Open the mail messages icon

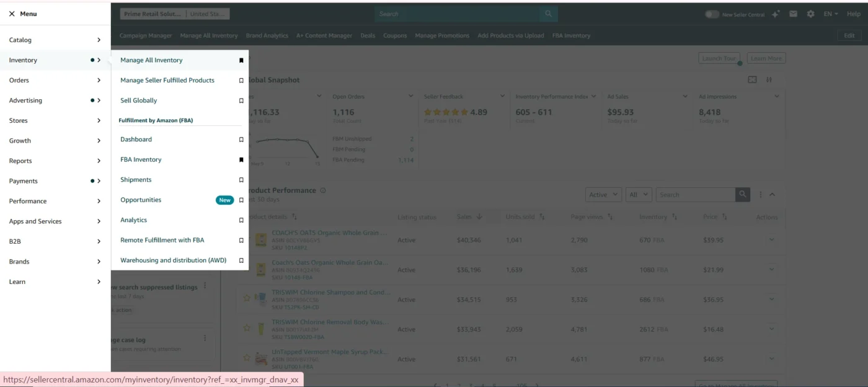[x=793, y=14]
